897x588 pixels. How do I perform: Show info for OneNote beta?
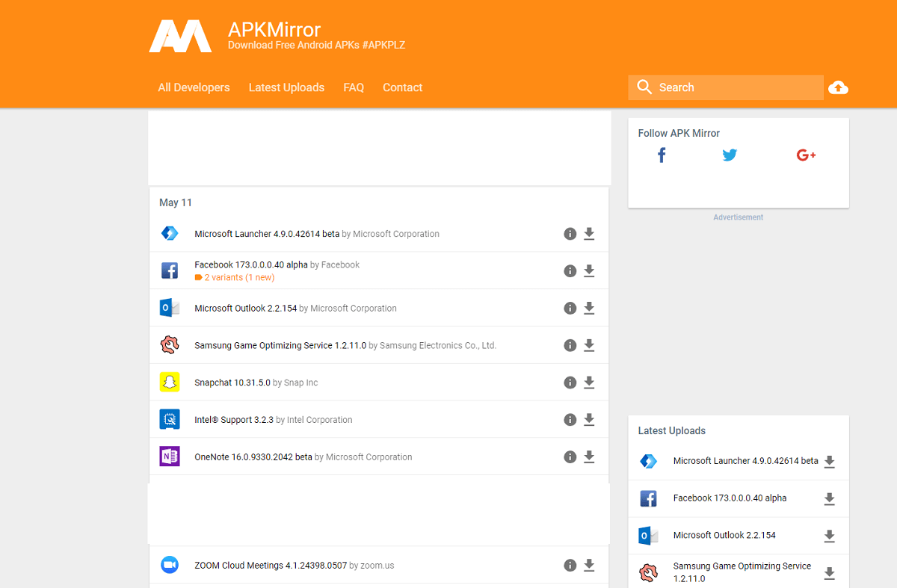[570, 457]
